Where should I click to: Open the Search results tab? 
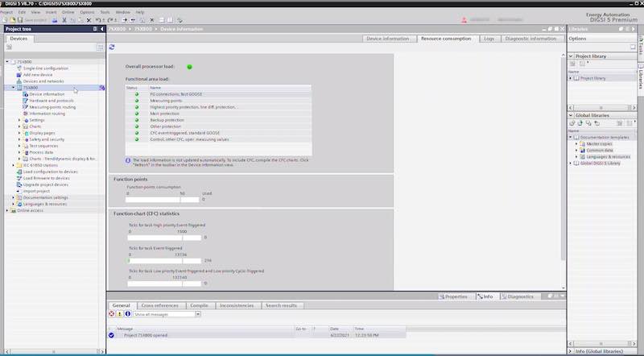pos(281,305)
